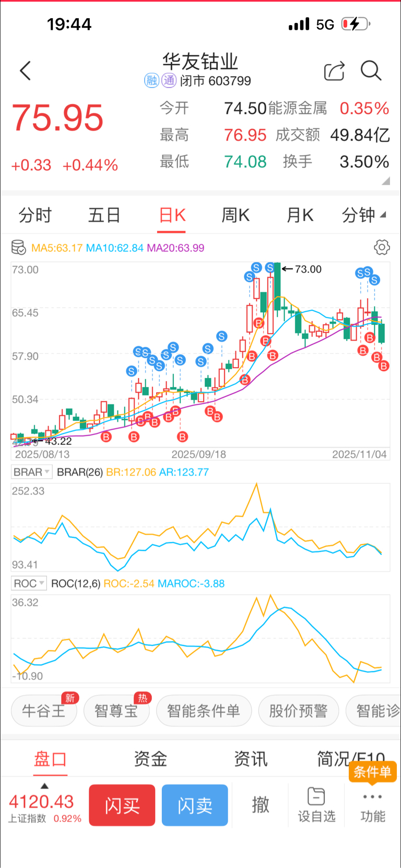Switch to the 周K tab

[x=235, y=215]
